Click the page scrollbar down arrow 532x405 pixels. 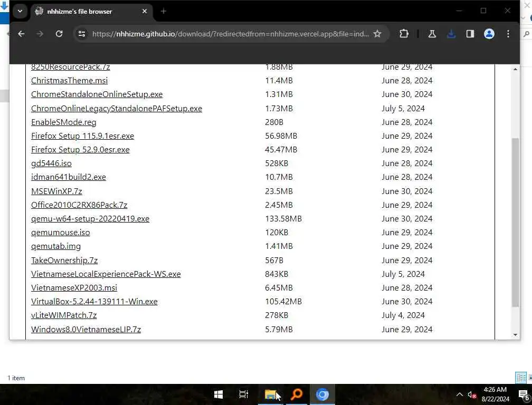[515, 335]
